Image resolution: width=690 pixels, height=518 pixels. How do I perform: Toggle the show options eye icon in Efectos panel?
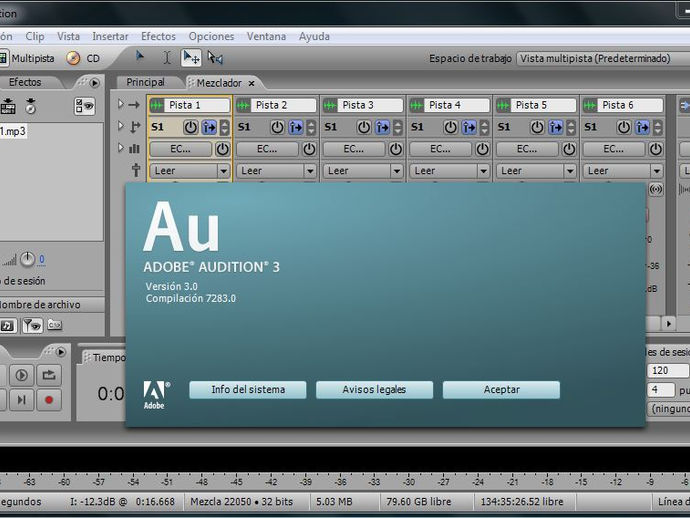(x=85, y=106)
